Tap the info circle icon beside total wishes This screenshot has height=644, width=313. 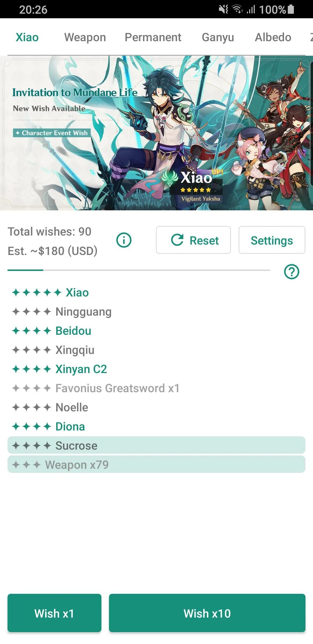coord(124,240)
